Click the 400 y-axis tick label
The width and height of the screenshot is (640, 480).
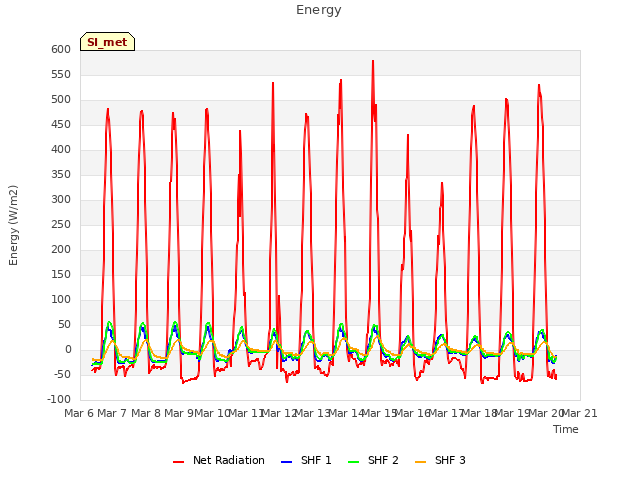click(x=61, y=150)
